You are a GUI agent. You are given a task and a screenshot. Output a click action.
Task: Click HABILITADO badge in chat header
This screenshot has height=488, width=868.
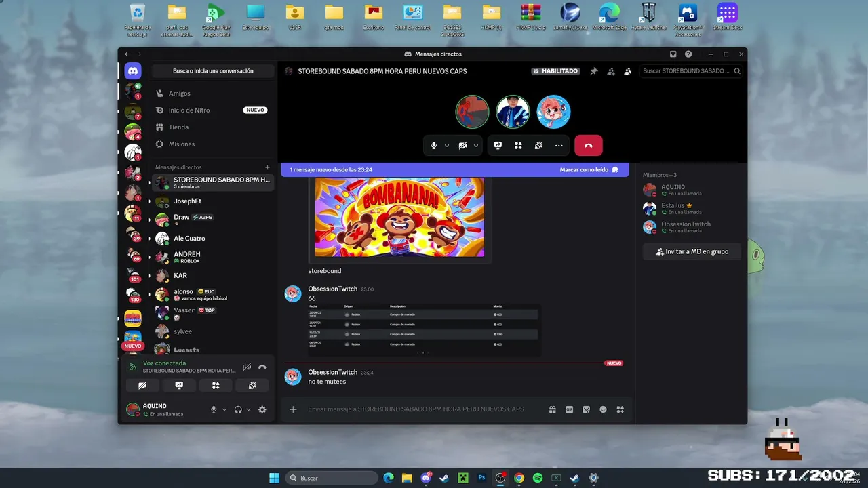pyautogui.click(x=556, y=71)
